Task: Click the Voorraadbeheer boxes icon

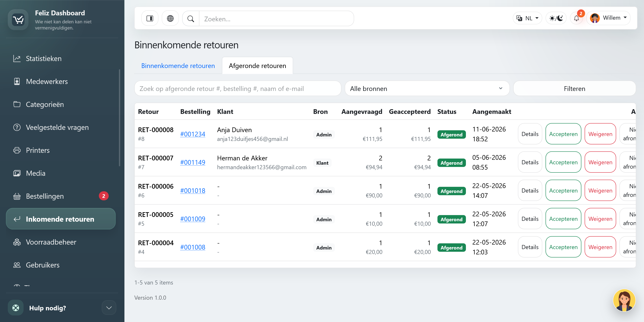Action: [x=17, y=242]
